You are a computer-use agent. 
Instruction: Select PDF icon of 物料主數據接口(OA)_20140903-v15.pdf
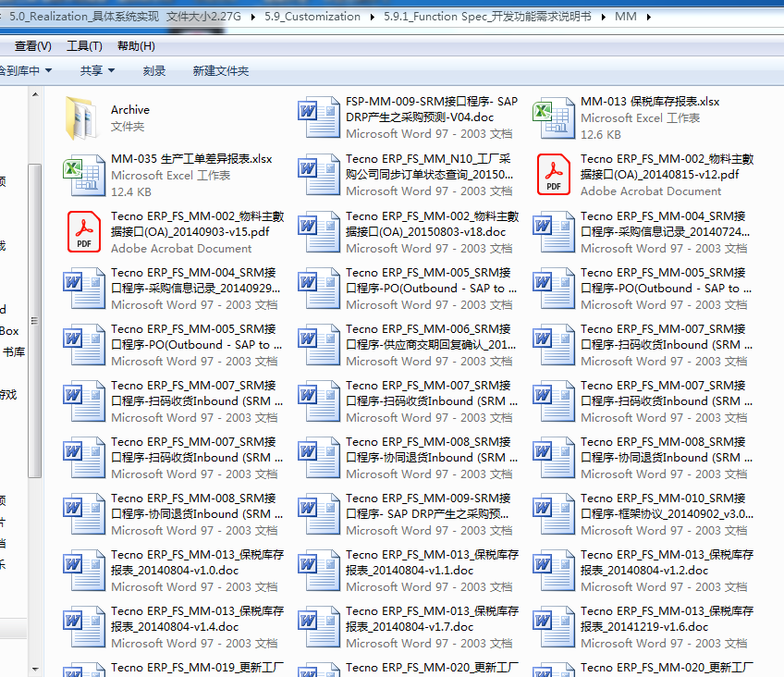click(x=83, y=231)
